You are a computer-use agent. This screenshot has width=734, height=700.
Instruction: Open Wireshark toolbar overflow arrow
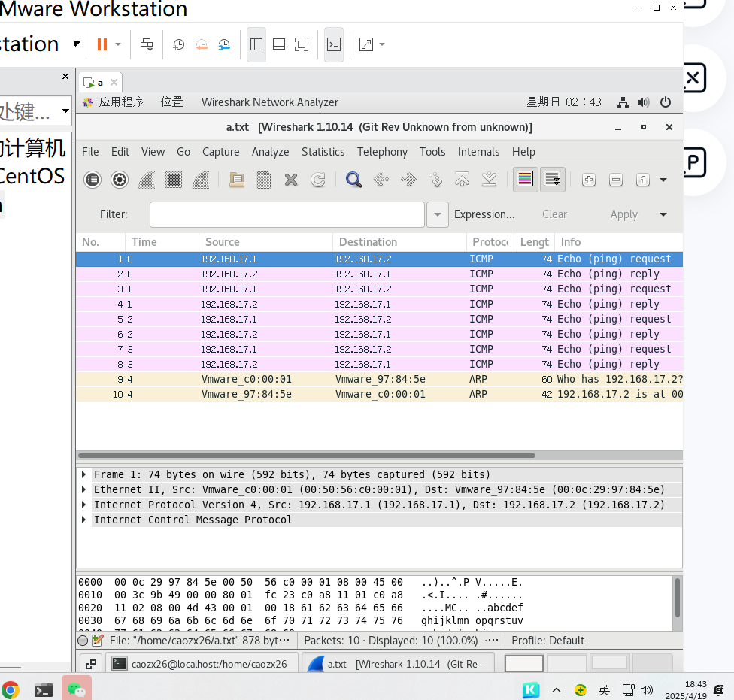point(663,180)
